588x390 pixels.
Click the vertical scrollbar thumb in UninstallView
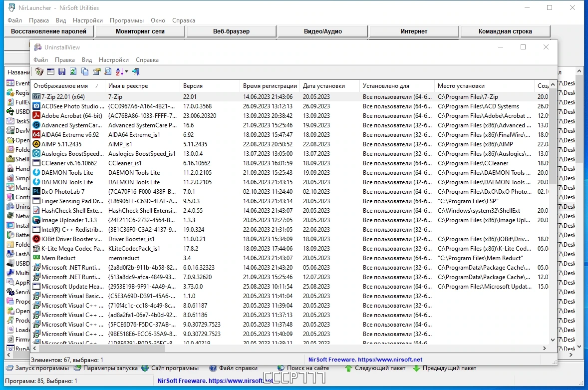tap(553, 136)
